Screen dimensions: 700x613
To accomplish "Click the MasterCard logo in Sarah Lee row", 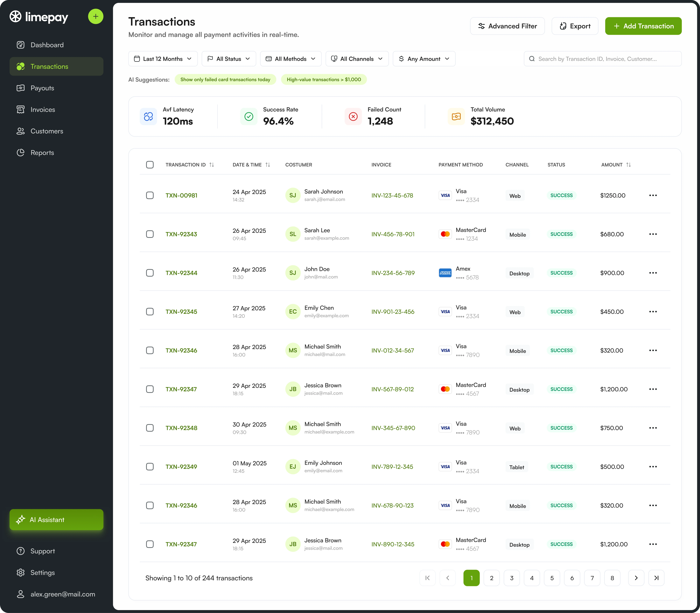I will 445,234.
